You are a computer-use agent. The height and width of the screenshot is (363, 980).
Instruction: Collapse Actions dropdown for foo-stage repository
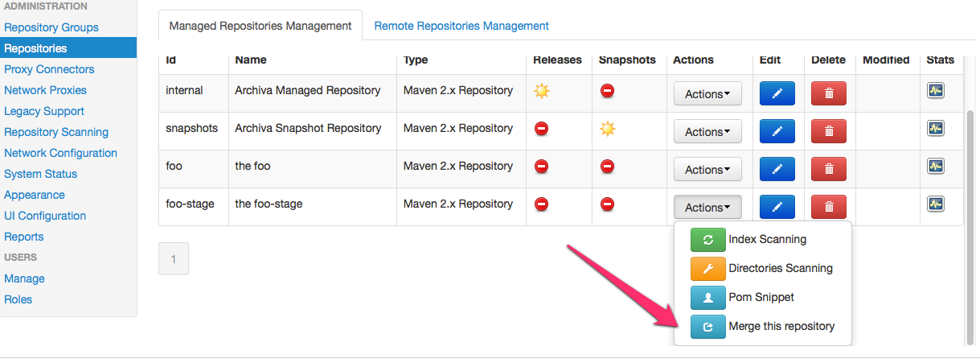coord(707,208)
